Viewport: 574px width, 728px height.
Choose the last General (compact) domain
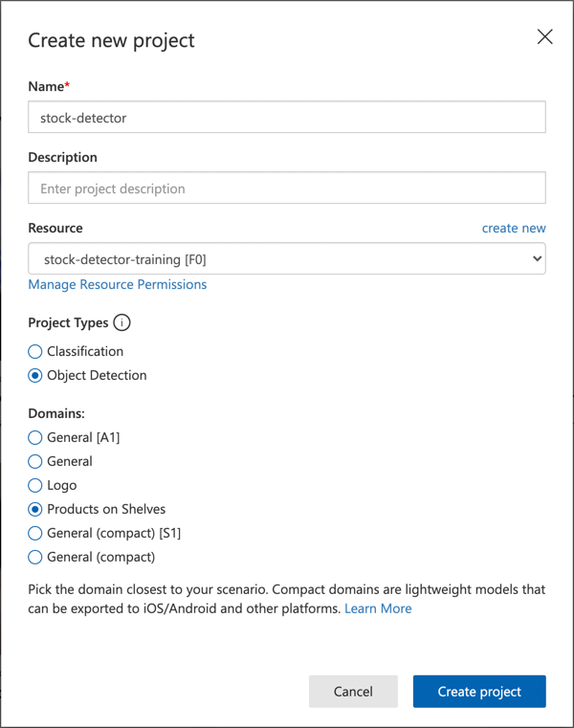click(x=35, y=557)
